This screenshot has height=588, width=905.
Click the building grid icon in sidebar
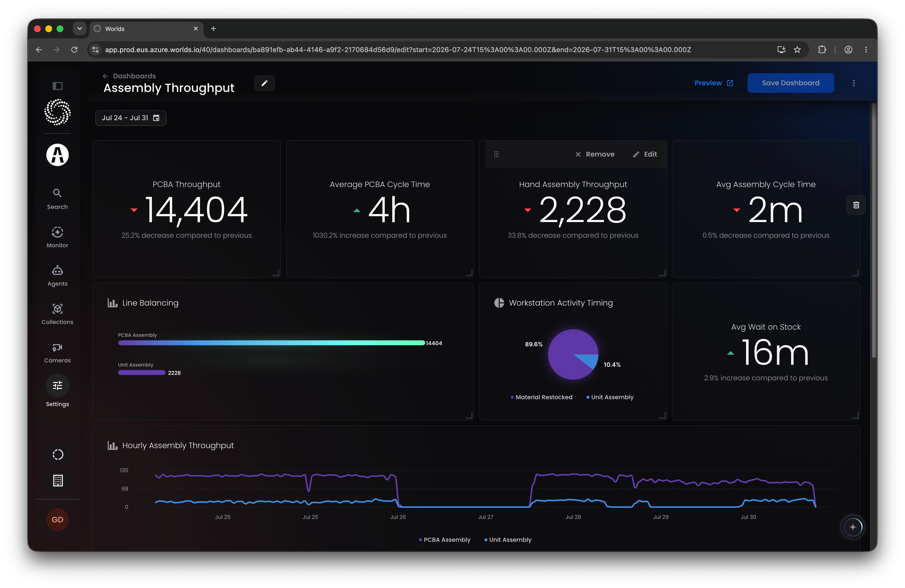[58, 480]
